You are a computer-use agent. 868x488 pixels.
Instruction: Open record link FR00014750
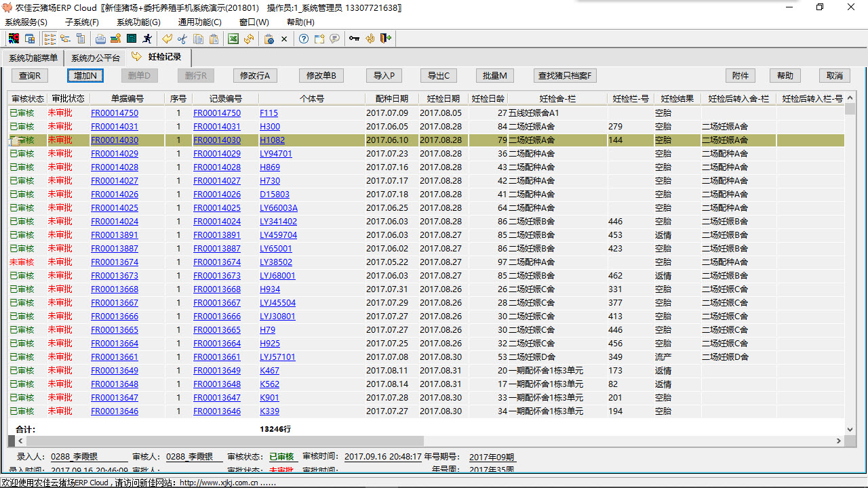pyautogui.click(x=114, y=113)
